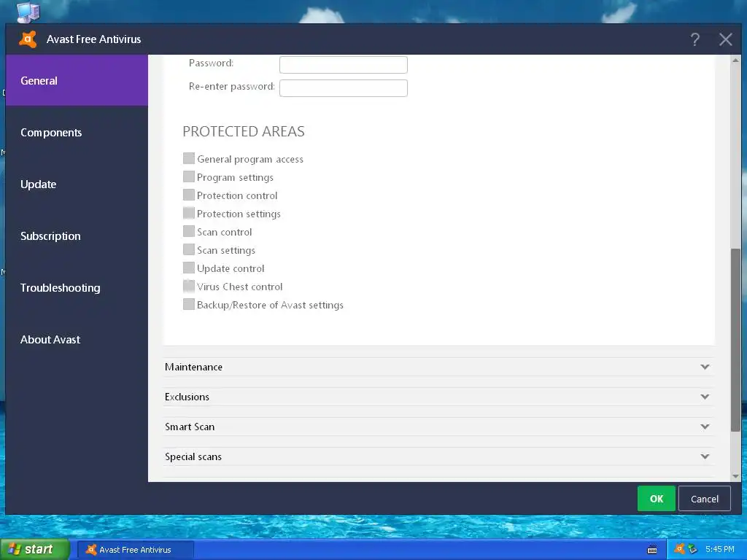Enable Program settings protection
This screenshot has height=560, width=747.
[x=189, y=176]
